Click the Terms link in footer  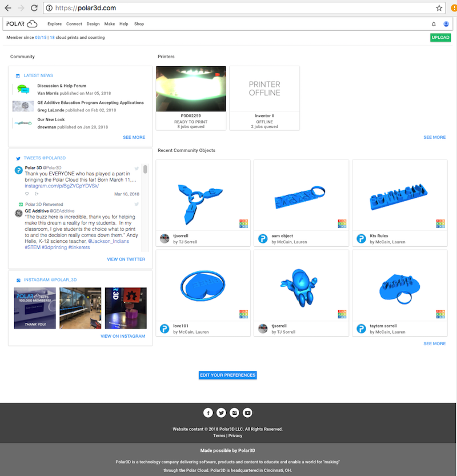(x=219, y=435)
